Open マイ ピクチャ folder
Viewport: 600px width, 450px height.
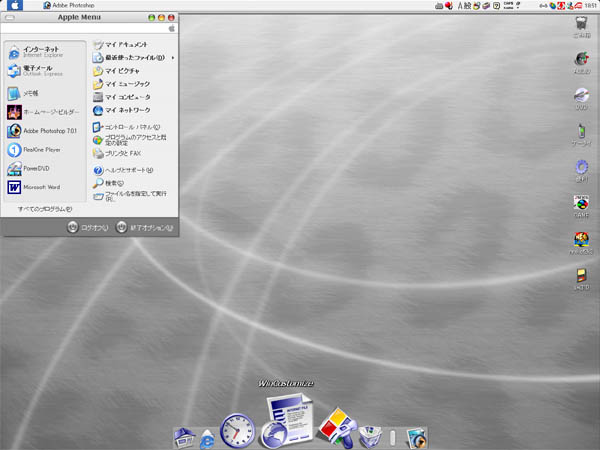pyautogui.click(x=116, y=71)
